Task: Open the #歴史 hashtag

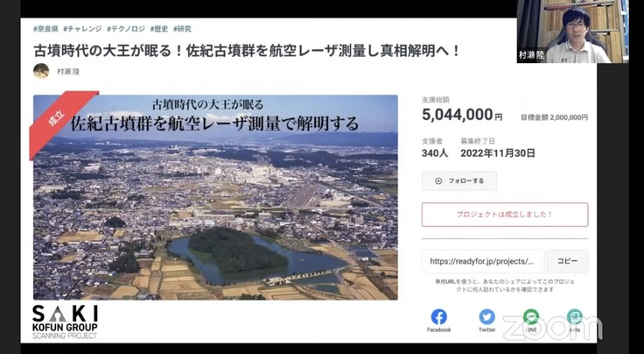Action: point(159,29)
